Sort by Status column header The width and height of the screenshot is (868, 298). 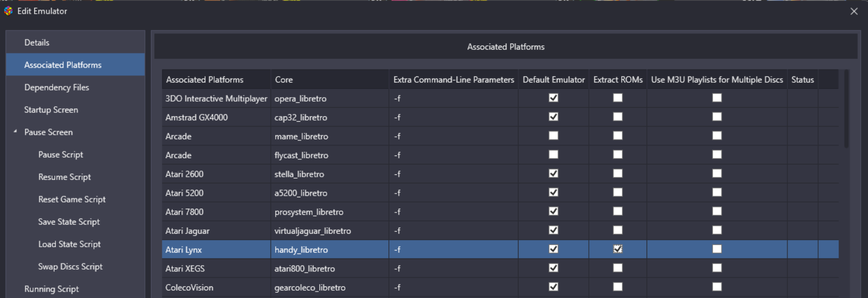802,80
